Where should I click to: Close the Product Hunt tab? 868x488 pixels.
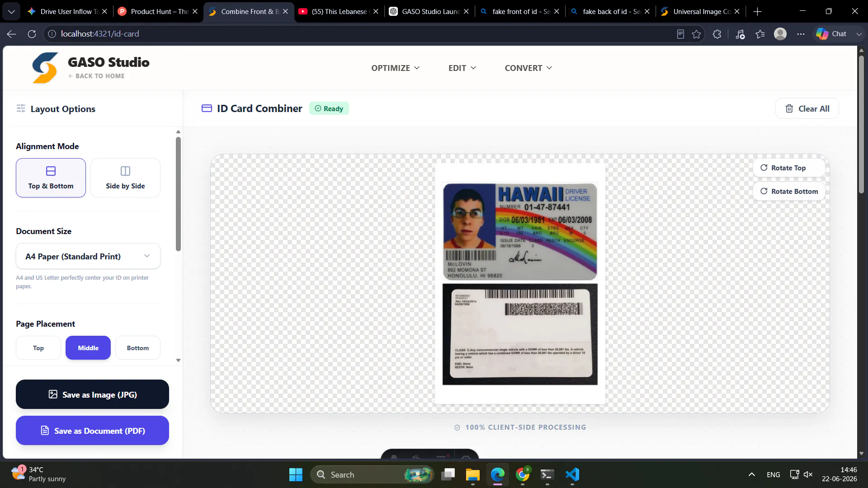195,12
